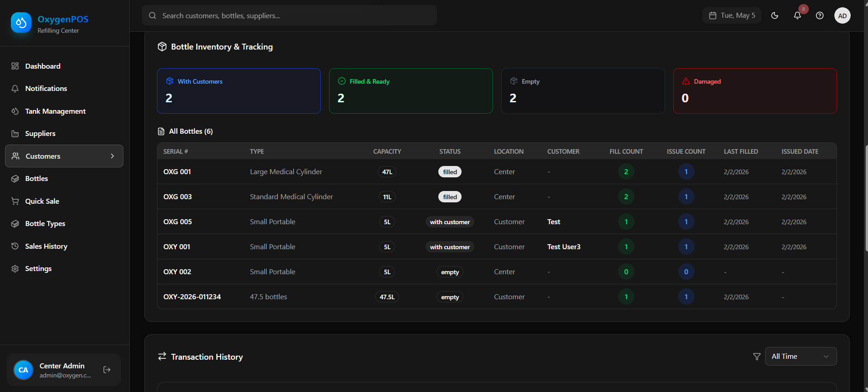Open Sales History from sidebar
The image size is (868, 392).
(64, 246)
